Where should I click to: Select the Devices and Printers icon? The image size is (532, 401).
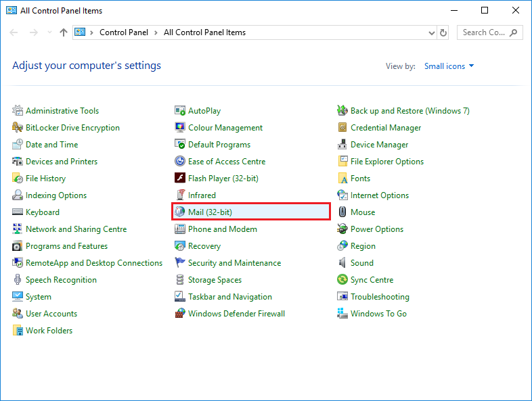click(x=18, y=162)
